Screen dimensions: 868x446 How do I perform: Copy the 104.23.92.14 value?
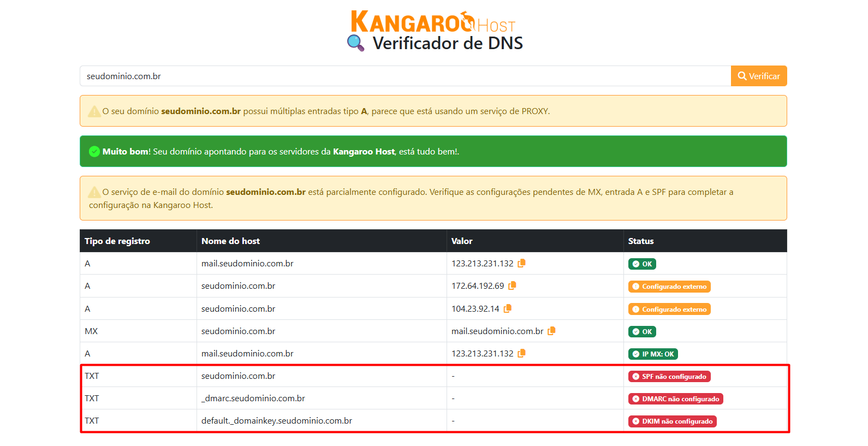[x=508, y=308]
